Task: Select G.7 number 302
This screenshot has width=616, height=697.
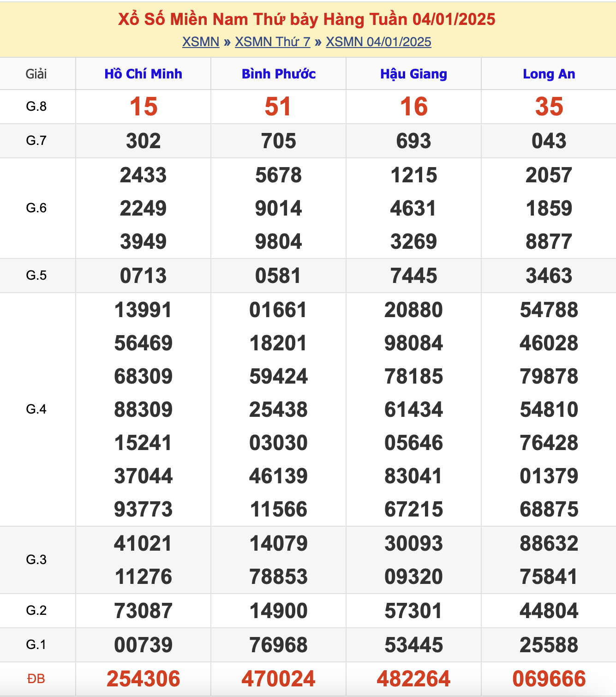Action: [x=144, y=141]
